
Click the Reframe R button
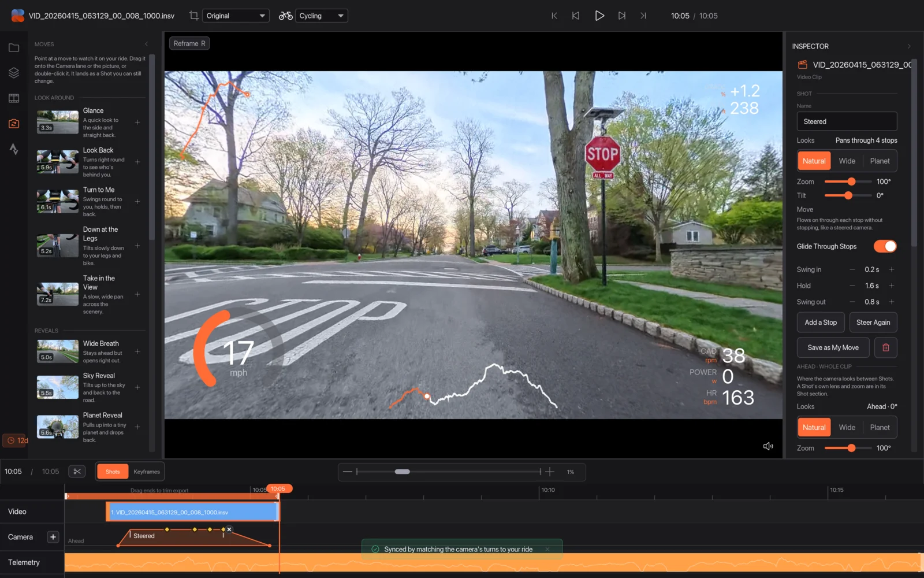(189, 43)
